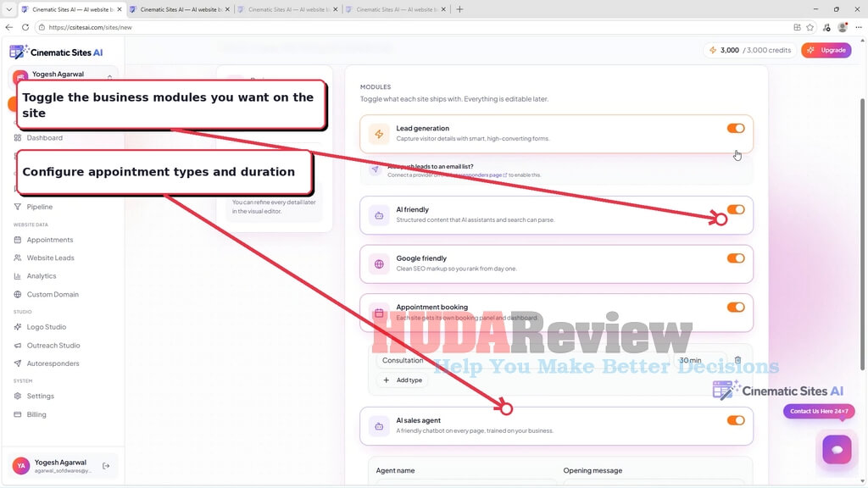Click the 3,000 credits counter

pyautogui.click(x=749, y=50)
